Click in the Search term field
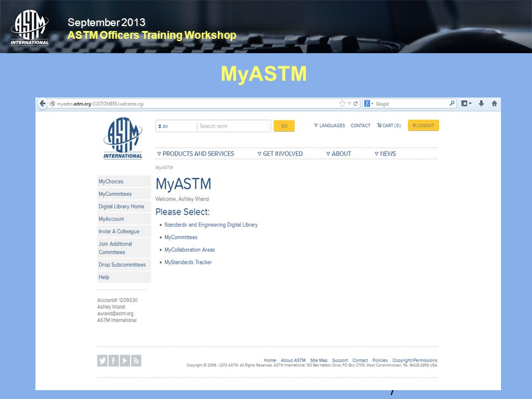Image resolution: width=532 pixels, height=399 pixels. coord(234,126)
